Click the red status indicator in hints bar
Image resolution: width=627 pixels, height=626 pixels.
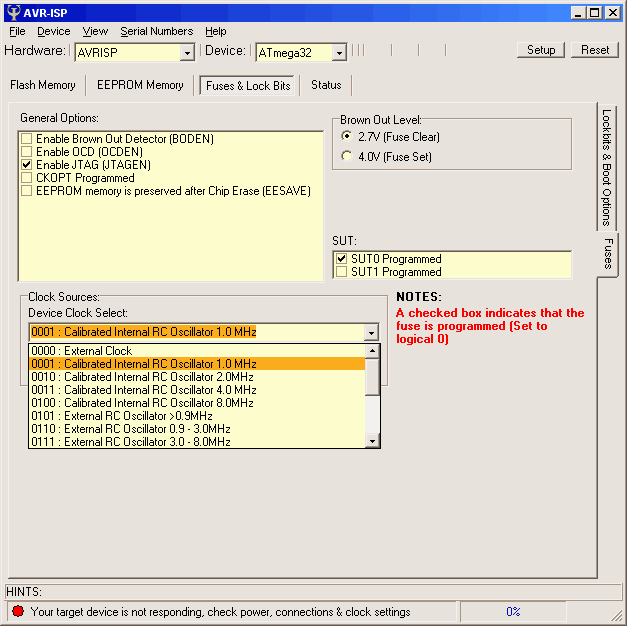pos(18,611)
